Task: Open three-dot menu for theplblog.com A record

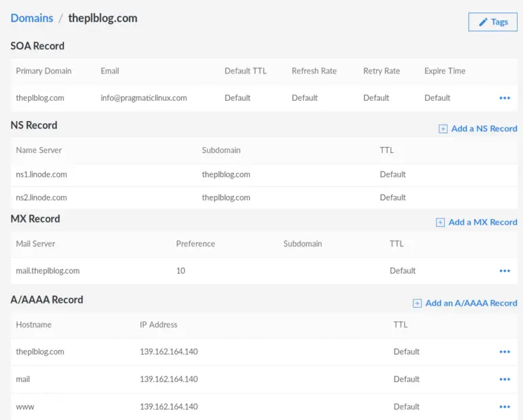Action: [505, 352]
